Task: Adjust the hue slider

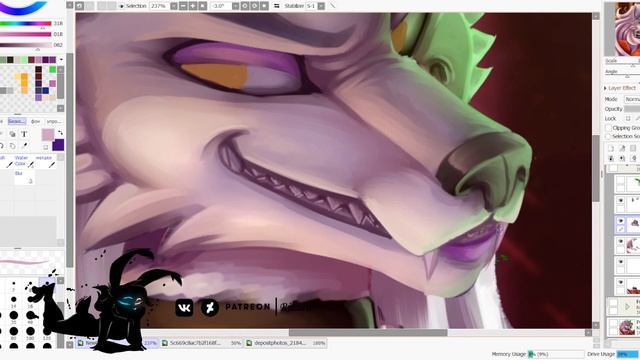Action: coord(26,24)
